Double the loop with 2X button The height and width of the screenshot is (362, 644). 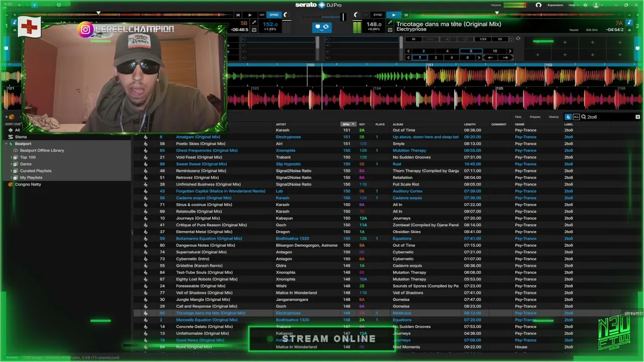500,39
